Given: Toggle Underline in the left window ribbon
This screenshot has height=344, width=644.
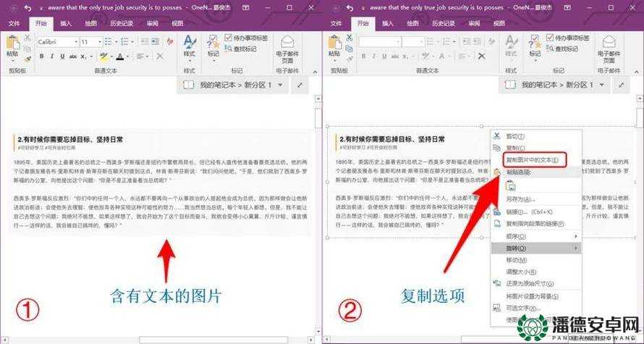Looking at the screenshot, I should 62,56.
